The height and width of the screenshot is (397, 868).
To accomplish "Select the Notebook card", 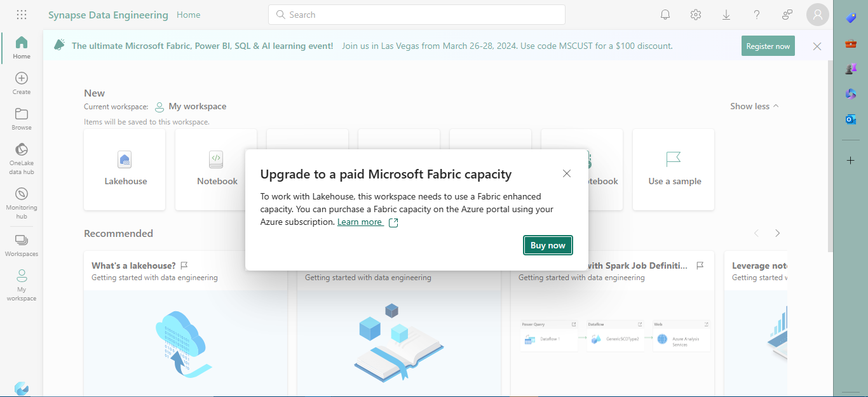I will coord(216,170).
